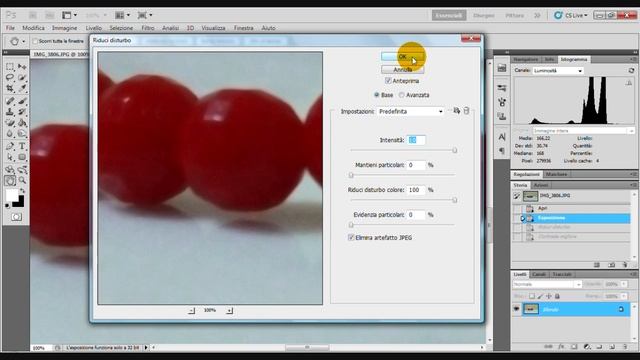Hide the Sfondo layer with eye icon
The height and width of the screenshot is (360, 640).
516,309
